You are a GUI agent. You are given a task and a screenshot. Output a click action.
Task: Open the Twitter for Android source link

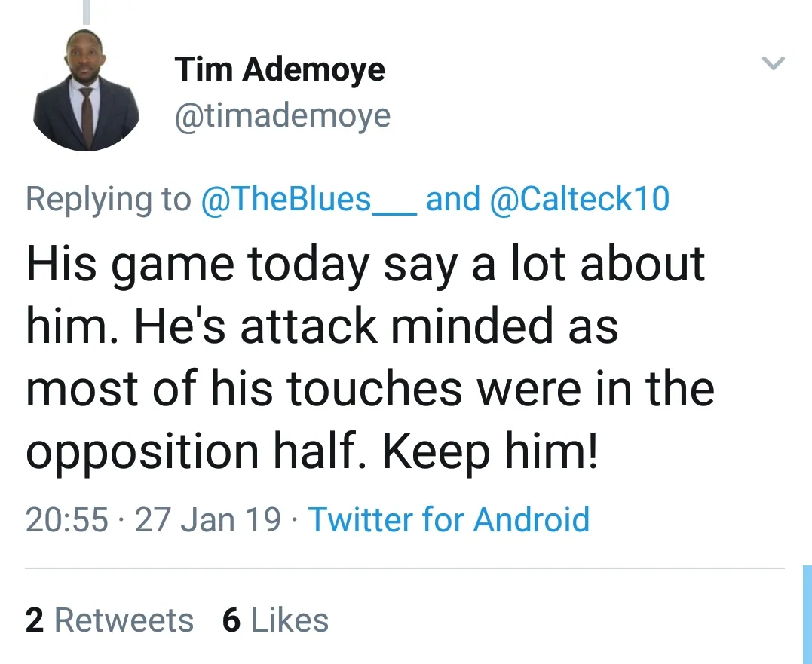[x=449, y=520]
